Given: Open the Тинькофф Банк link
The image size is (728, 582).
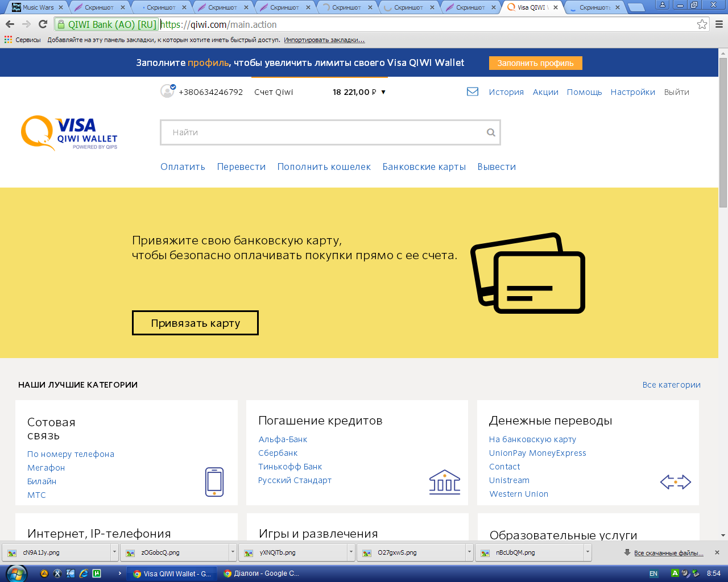Looking at the screenshot, I should (290, 467).
